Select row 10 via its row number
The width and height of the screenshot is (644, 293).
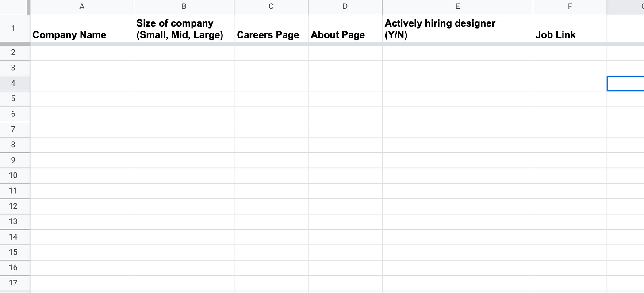pyautogui.click(x=14, y=175)
